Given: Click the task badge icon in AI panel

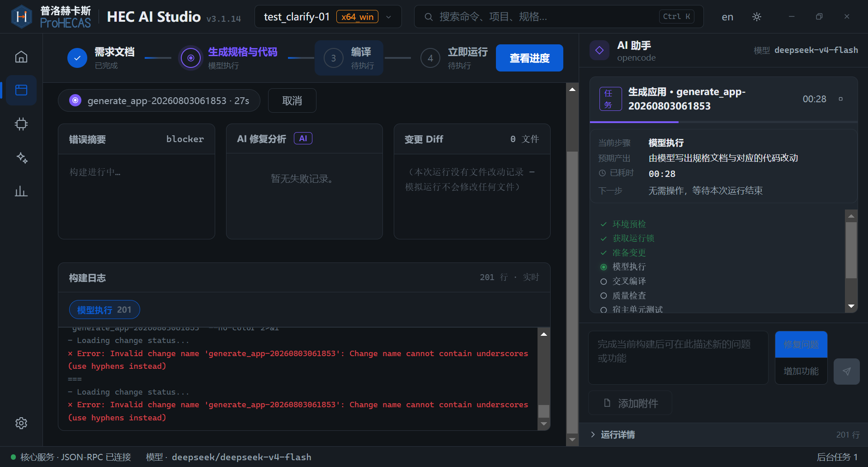Looking at the screenshot, I should tap(610, 99).
